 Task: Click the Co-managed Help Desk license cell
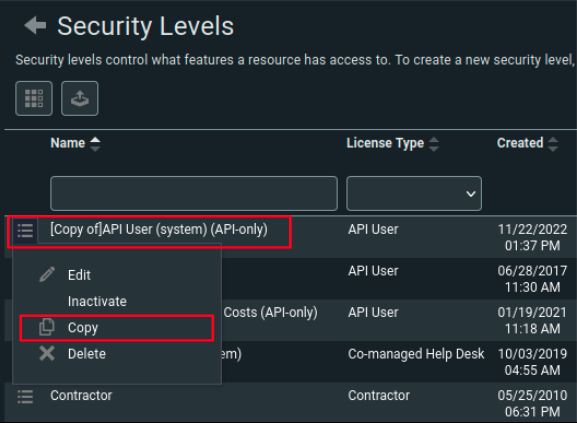[416, 354]
